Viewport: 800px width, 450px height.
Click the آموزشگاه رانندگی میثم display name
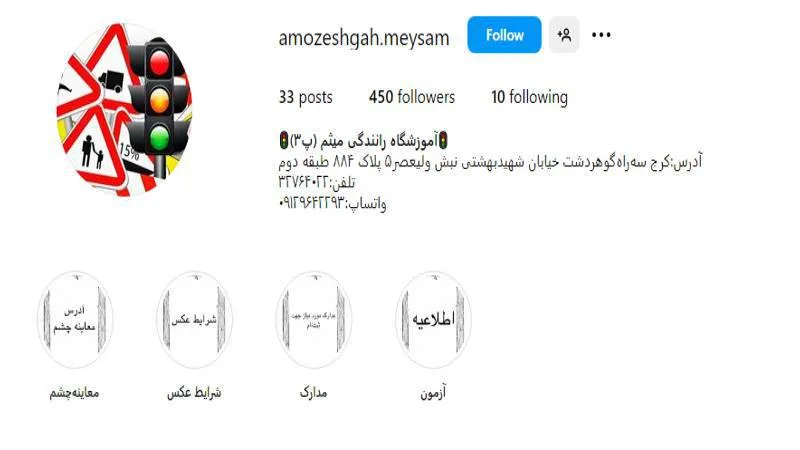[x=364, y=140]
